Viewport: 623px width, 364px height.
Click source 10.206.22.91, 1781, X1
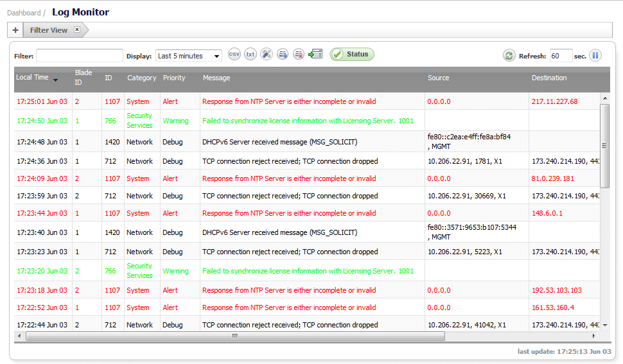[x=465, y=161]
